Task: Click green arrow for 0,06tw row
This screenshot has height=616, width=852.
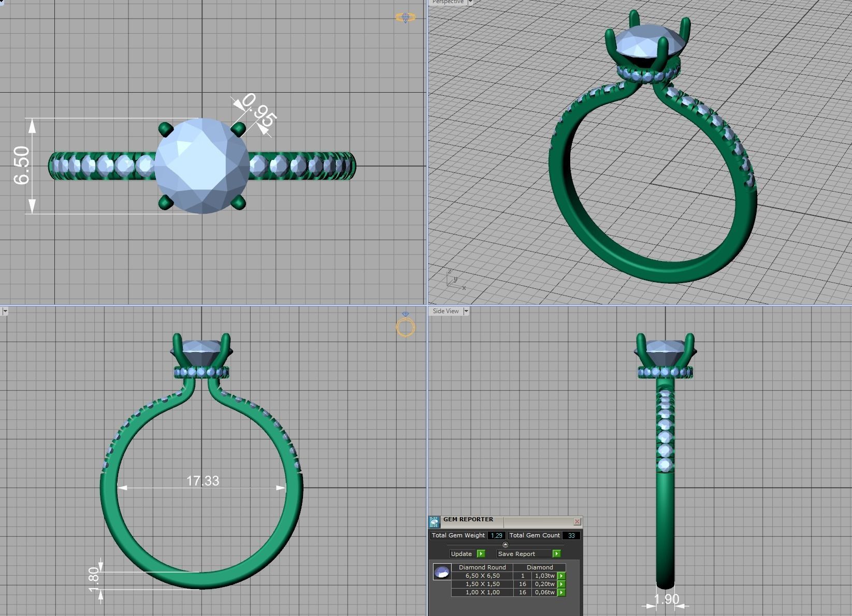Action: click(x=561, y=592)
